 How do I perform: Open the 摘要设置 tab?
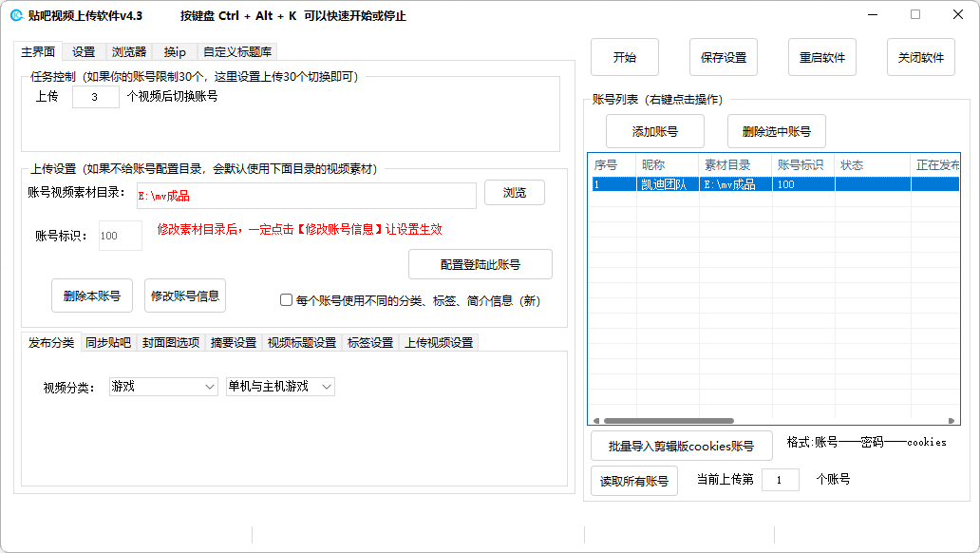(x=233, y=342)
